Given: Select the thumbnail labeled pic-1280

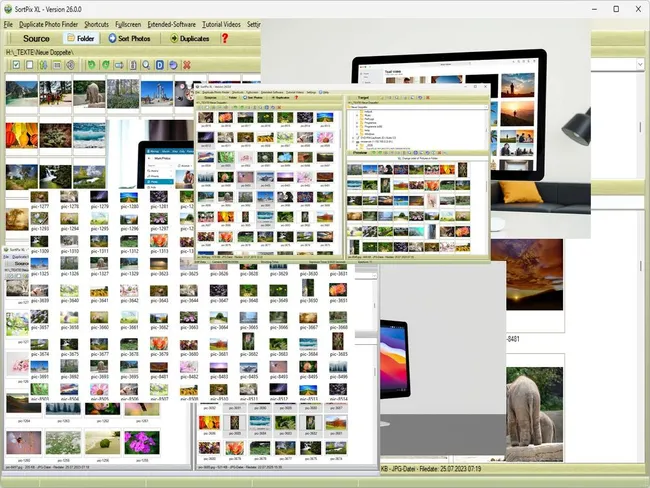Looking at the screenshot, I should tap(129, 199).
